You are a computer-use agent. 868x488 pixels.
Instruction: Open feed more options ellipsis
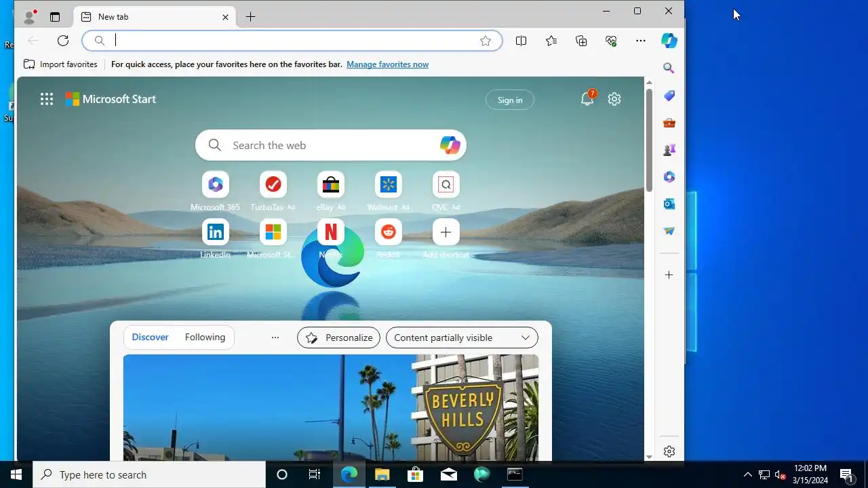[275, 338]
